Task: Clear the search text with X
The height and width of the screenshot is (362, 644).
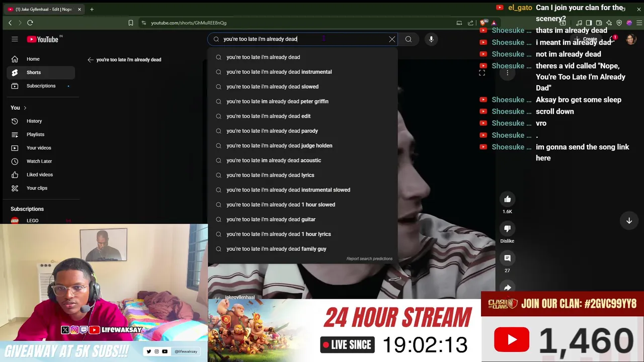Action: click(x=392, y=39)
